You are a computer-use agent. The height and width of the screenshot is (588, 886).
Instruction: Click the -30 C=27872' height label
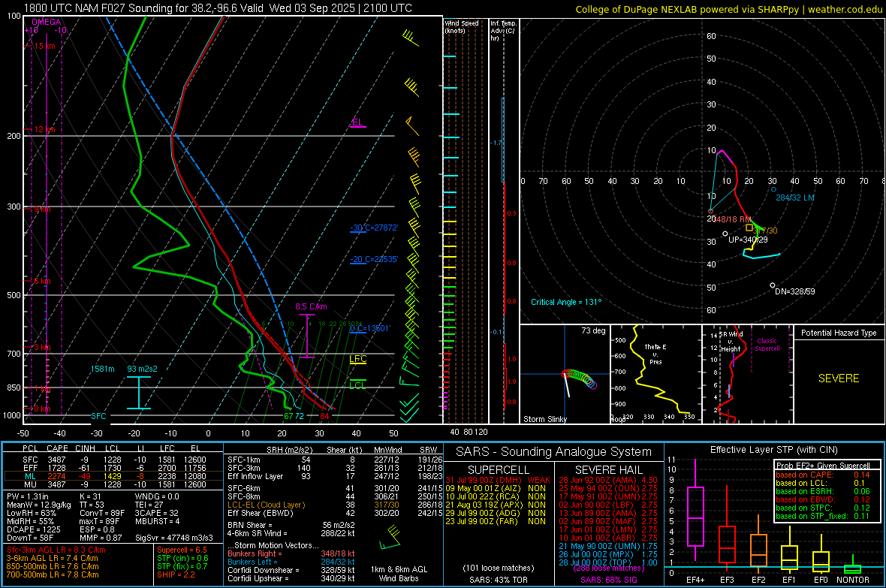(x=374, y=228)
